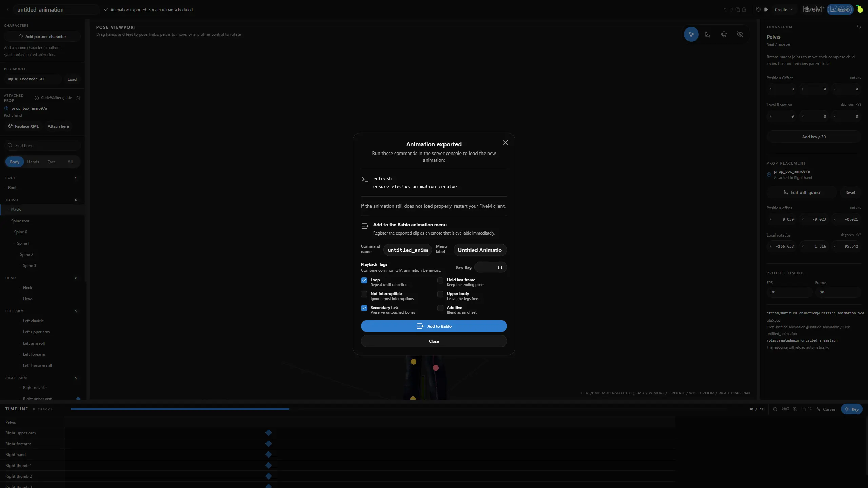The width and height of the screenshot is (868, 488).
Task: Click the Find bone search field
Action: coord(42,146)
